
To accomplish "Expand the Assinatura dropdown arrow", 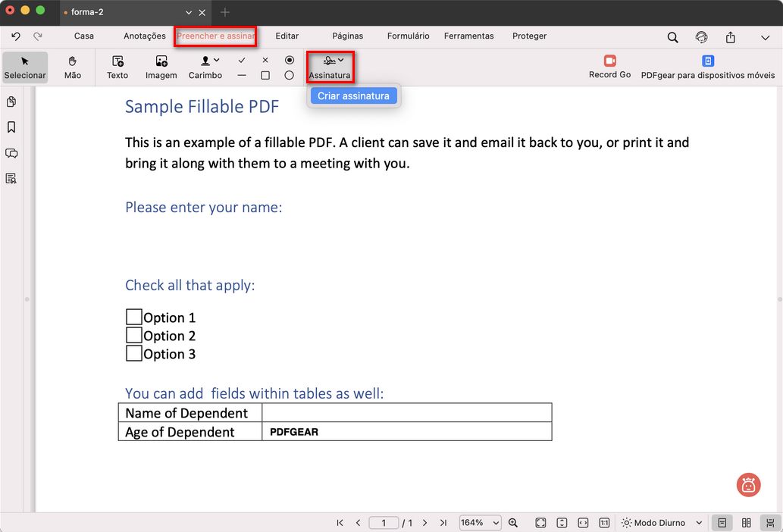I will [x=340, y=60].
